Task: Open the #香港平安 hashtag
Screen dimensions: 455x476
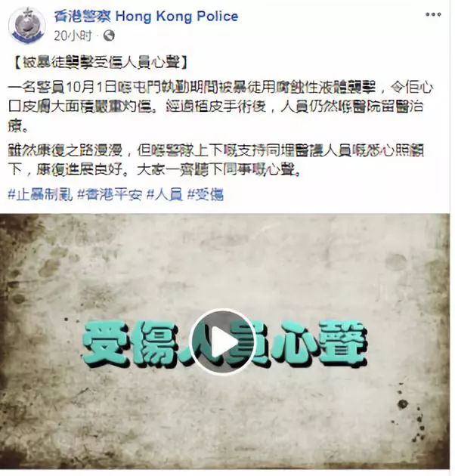Action: click(110, 194)
